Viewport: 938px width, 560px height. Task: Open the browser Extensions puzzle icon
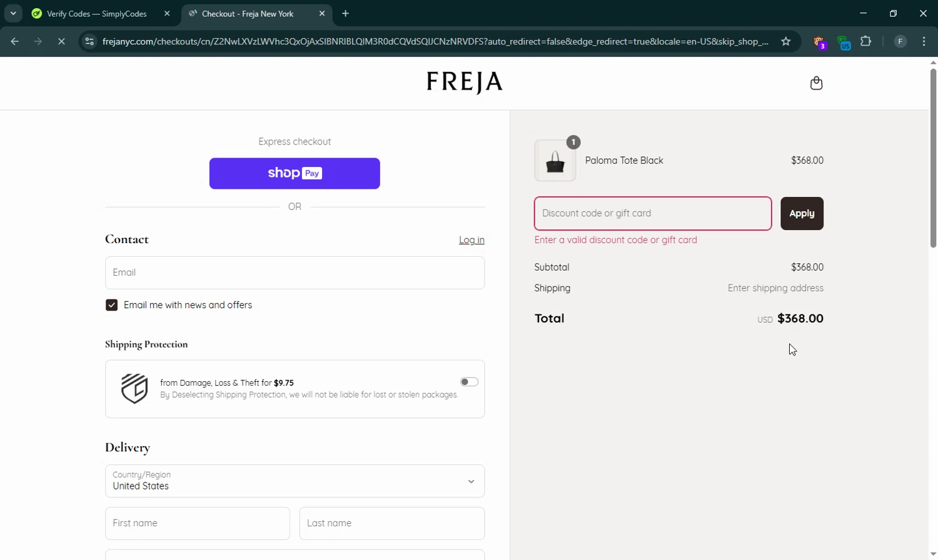click(866, 42)
